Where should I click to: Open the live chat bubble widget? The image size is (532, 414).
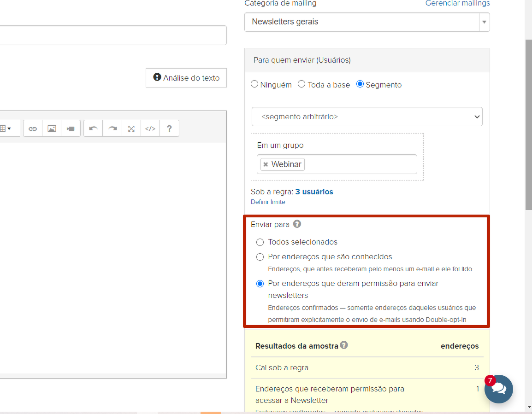(x=498, y=389)
